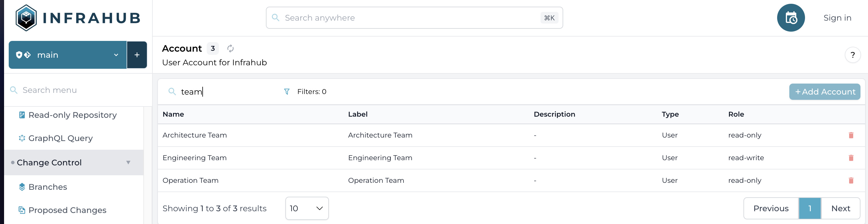Click the filter funnel icon
Image resolution: width=868 pixels, height=224 pixels.
(287, 92)
